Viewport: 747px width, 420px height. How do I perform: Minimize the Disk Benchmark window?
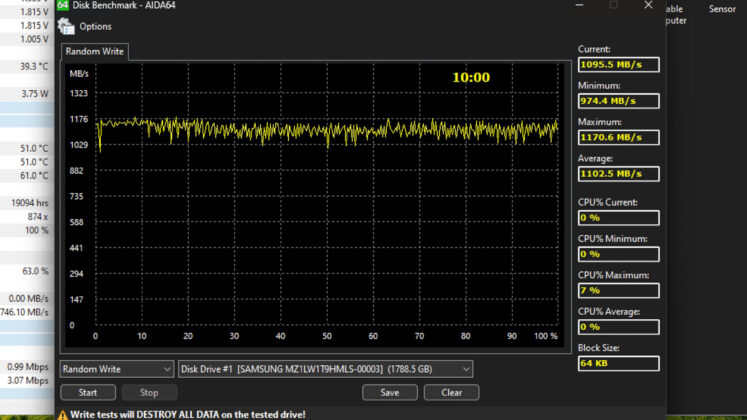[579, 5]
